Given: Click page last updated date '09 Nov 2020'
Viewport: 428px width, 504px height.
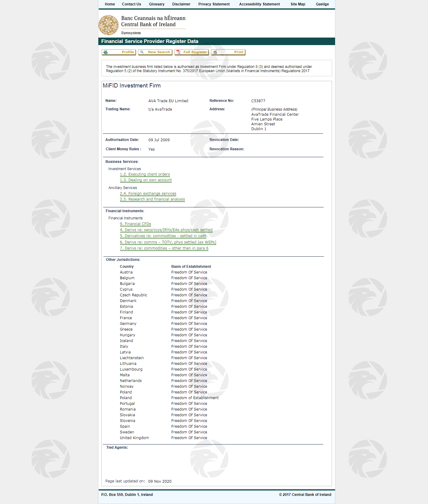Looking at the screenshot, I should pos(160,481).
